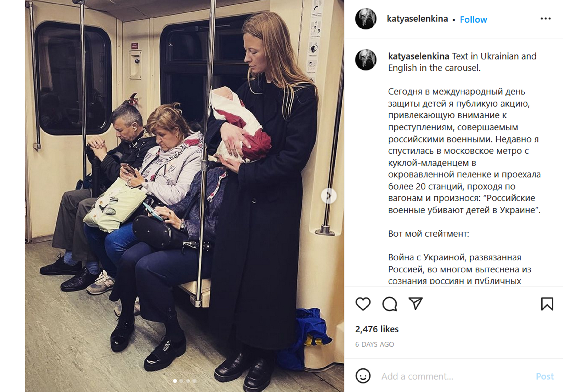This screenshot has width=588, height=392.
Task: Like the post with the heart icon
Action: [363, 304]
